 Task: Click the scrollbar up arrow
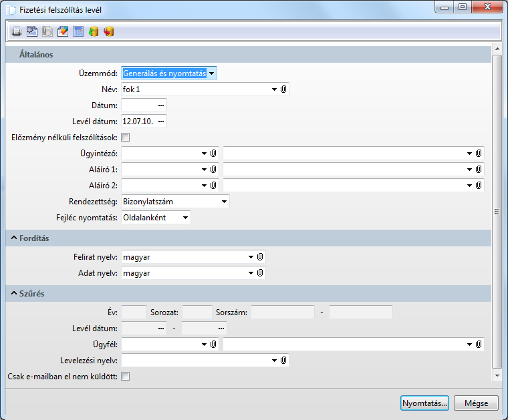click(x=497, y=49)
